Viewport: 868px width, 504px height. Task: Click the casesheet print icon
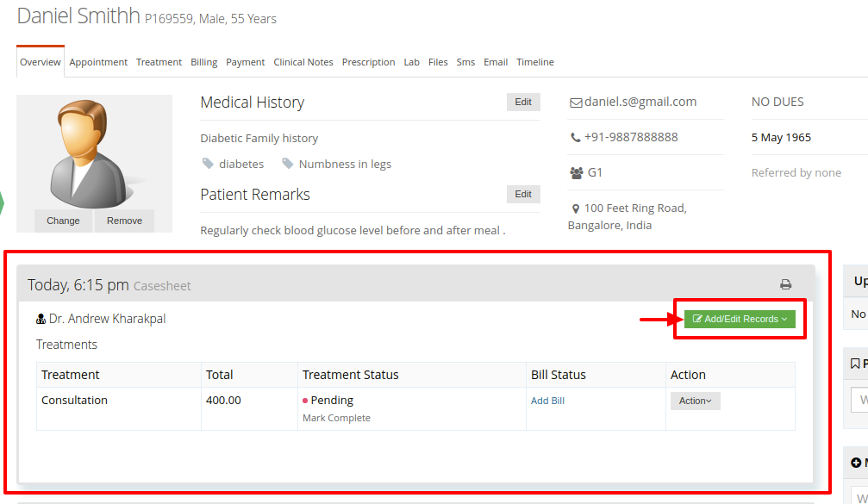(785, 284)
